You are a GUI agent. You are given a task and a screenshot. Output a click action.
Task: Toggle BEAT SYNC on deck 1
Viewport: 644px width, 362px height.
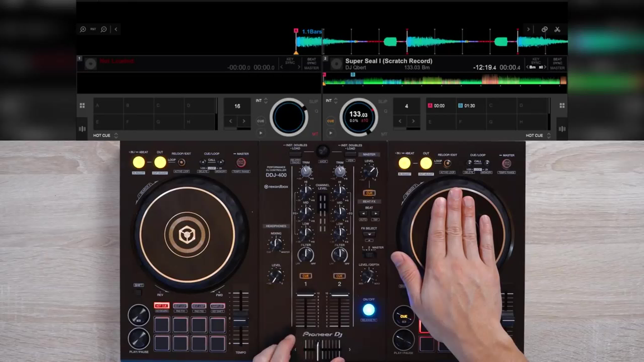pyautogui.click(x=311, y=61)
